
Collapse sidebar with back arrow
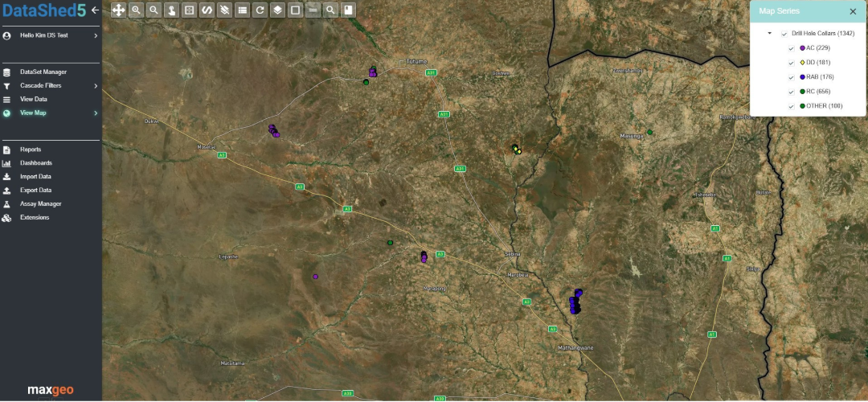pos(95,10)
